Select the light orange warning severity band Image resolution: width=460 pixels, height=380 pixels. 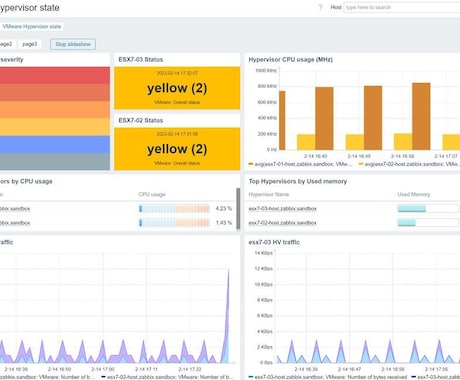coord(55,127)
